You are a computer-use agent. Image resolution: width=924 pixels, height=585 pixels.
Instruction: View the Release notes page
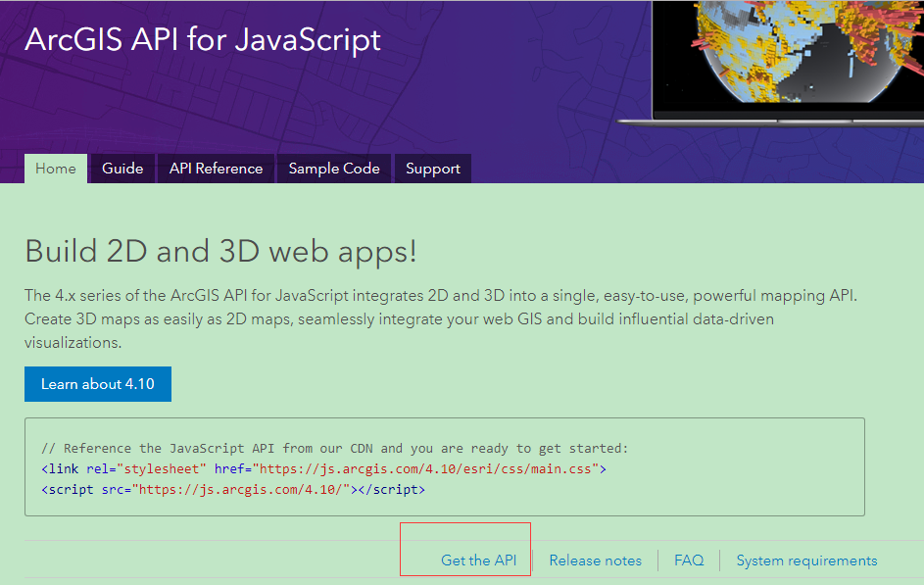[595, 560]
